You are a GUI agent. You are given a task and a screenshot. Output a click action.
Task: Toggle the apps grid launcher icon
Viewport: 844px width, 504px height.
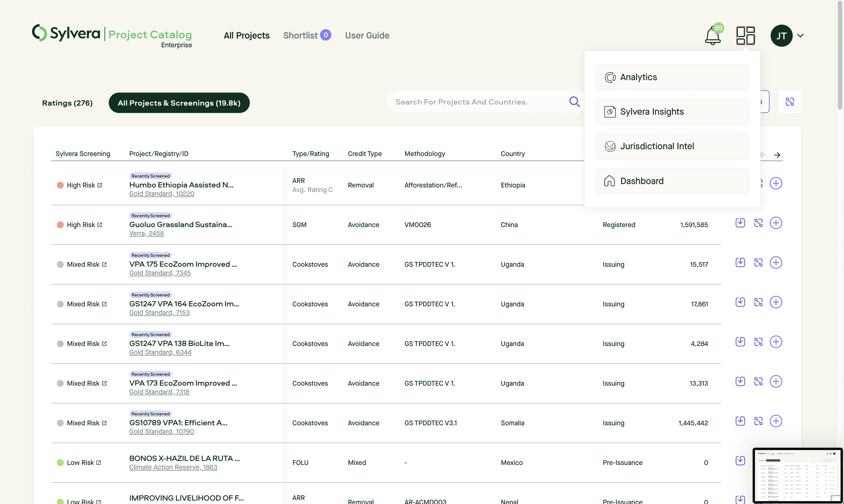point(745,36)
